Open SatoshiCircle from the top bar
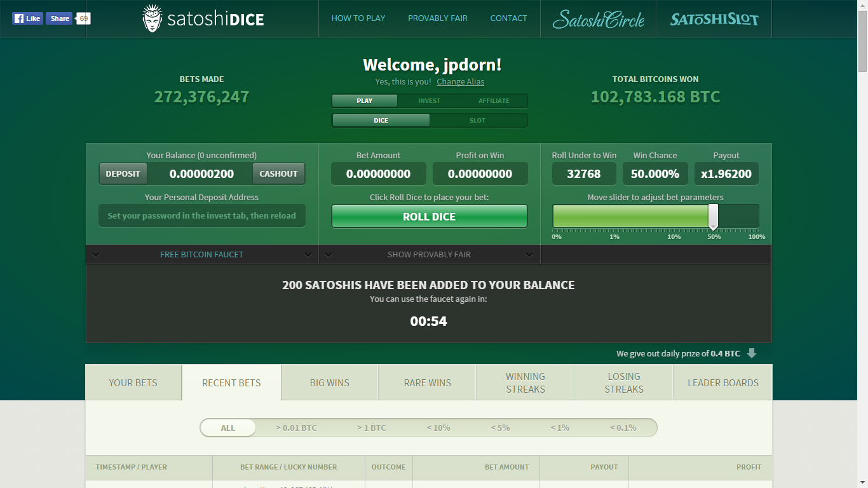Viewport: 868px width, 488px height. [x=597, y=18]
